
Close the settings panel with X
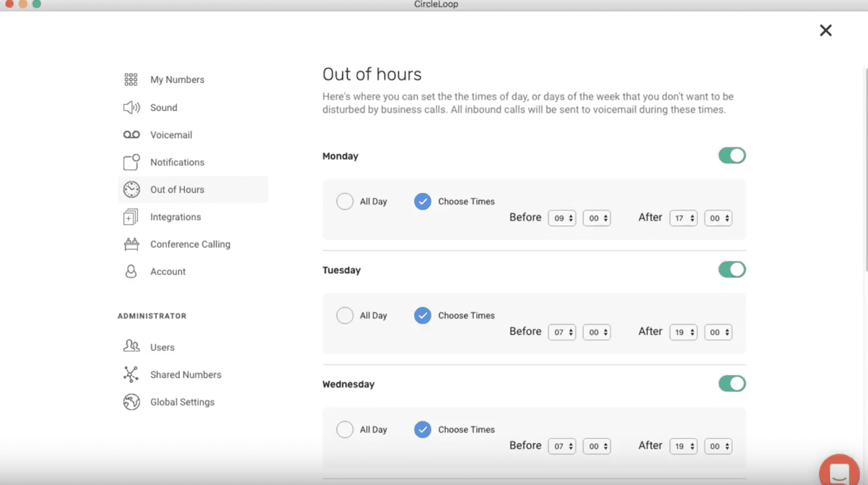coord(826,31)
